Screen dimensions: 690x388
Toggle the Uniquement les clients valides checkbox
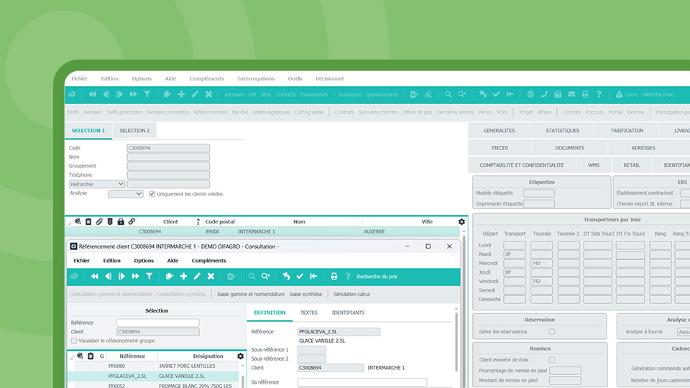(x=152, y=194)
